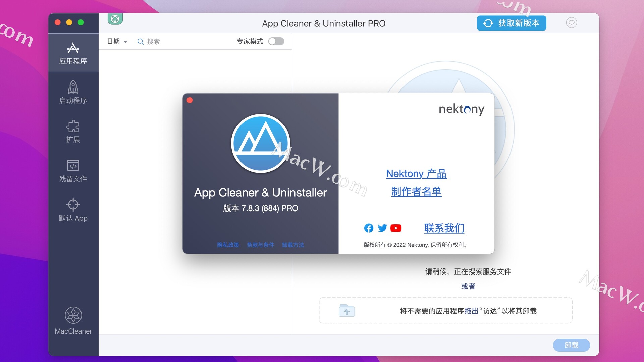Click the nektony logo in About dialog
The height and width of the screenshot is (362, 644).
pos(462,109)
